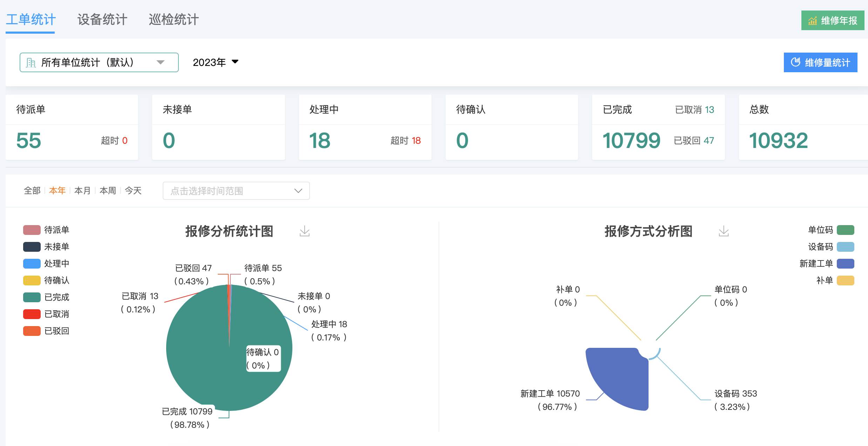Click 已取消 13 in completed card
This screenshot has width=868, height=446.
pyautogui.click(x=694, y=110)
